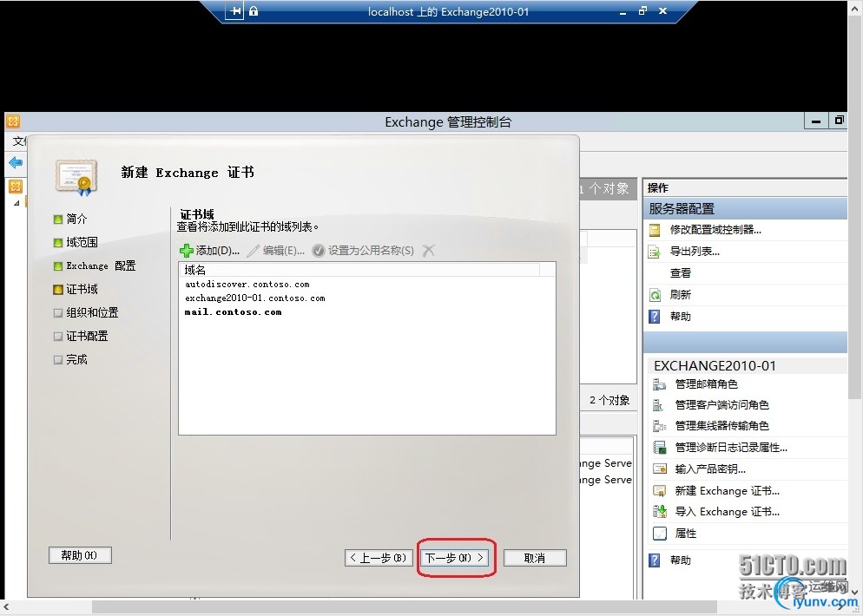Click the left arrow of the bottom scrollbar
This screenshot has height=616, width=863.
[x=6, y=607]
